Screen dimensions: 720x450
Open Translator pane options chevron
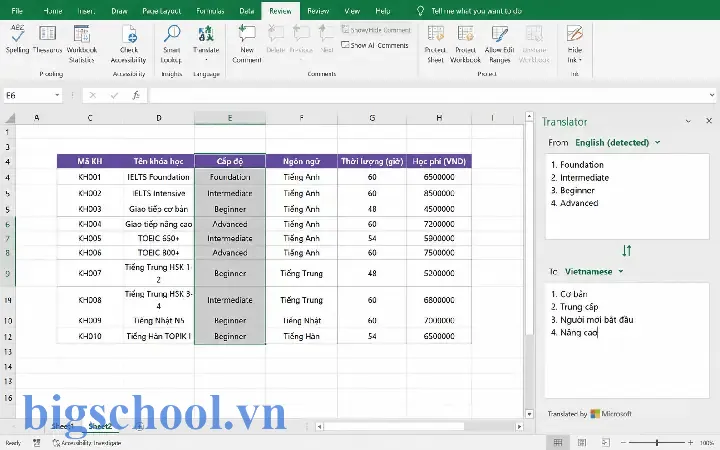pyautogui.click(x=688, y=121)
